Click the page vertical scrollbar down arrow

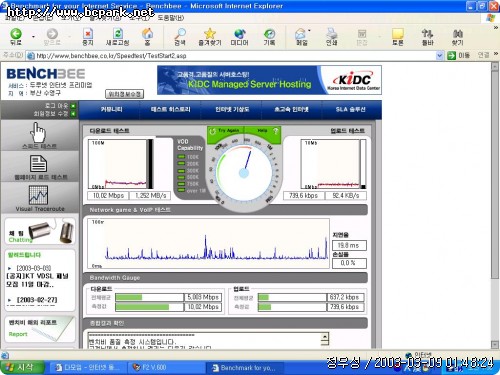(x=495, y=344)
